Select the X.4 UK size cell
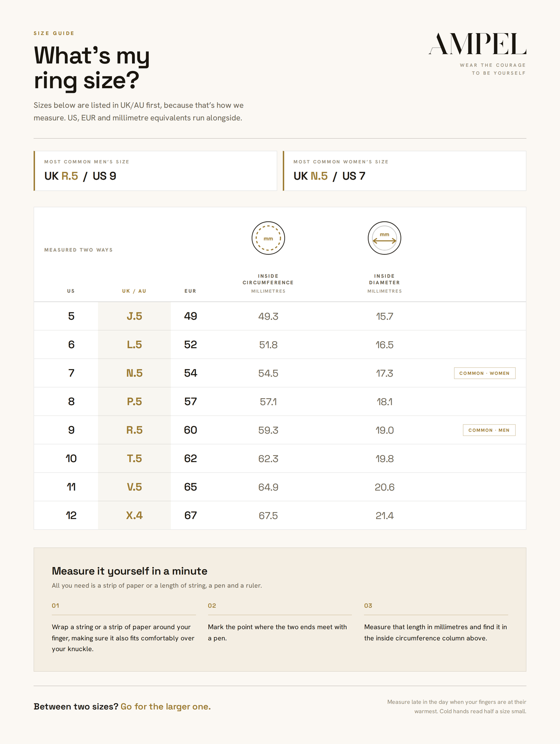 [134, 515]
